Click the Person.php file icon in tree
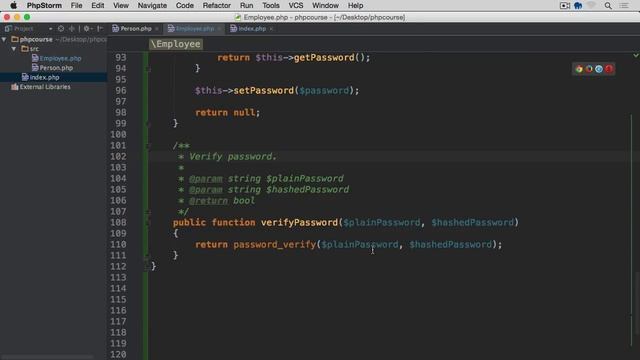Image resolution: width=640 pixels, height=360 pixels. 35,67
